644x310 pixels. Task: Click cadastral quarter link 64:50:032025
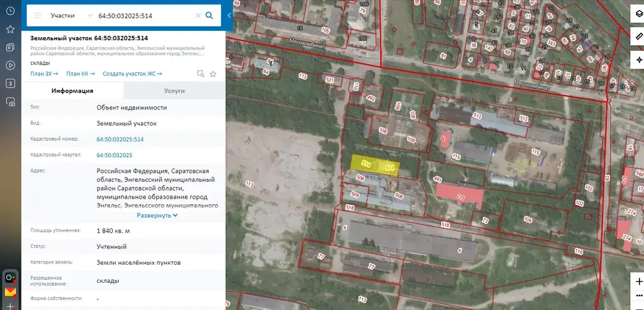(114, 155)
